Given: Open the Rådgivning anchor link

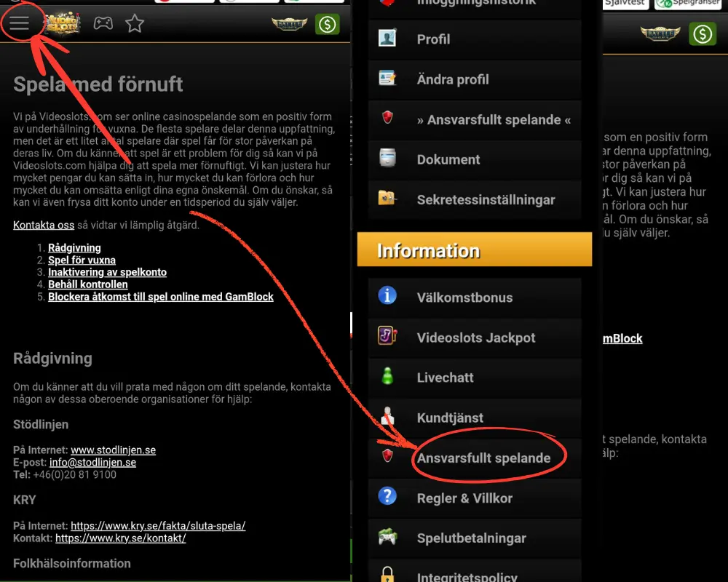Looking at the screenshot, I should click(74, 248).
